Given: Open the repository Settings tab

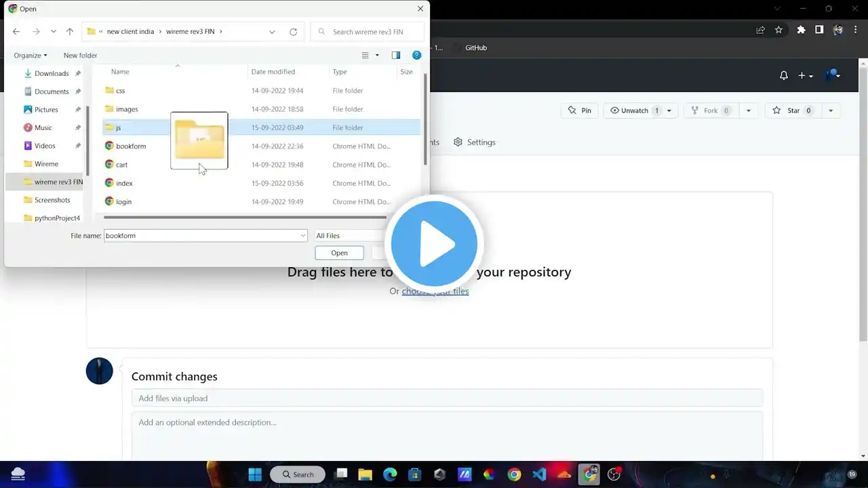Looking at the screenshot, I should 475,142.
